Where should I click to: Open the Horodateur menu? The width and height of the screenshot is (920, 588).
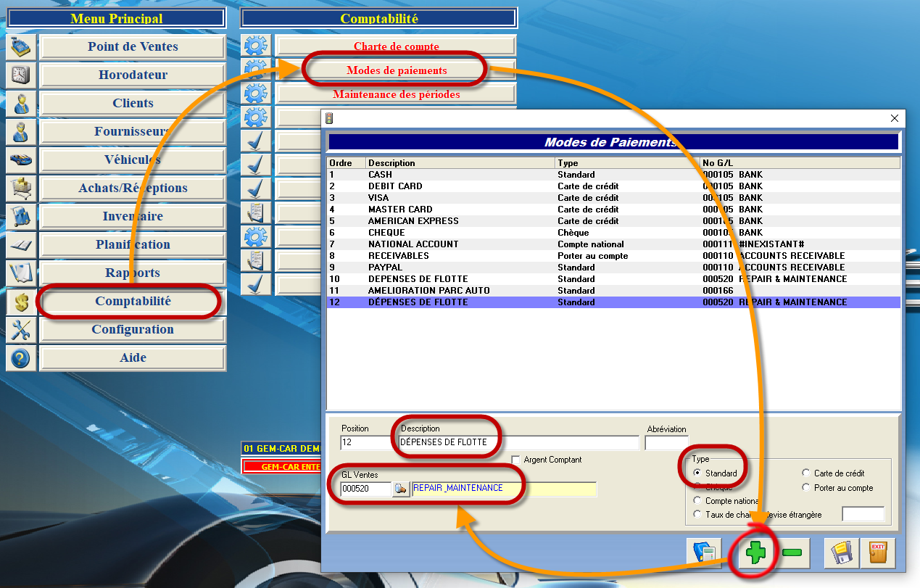(x=133, y=75)
